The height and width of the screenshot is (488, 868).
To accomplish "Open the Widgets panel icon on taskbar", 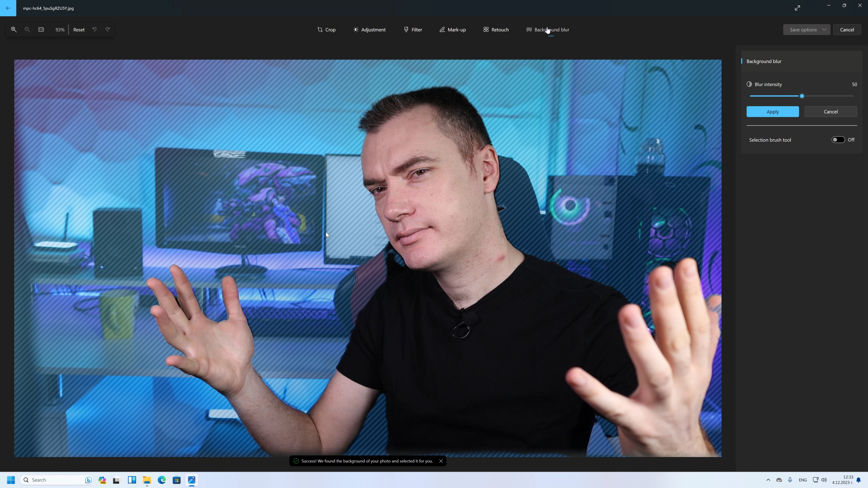I will click(x=132, y=480).
